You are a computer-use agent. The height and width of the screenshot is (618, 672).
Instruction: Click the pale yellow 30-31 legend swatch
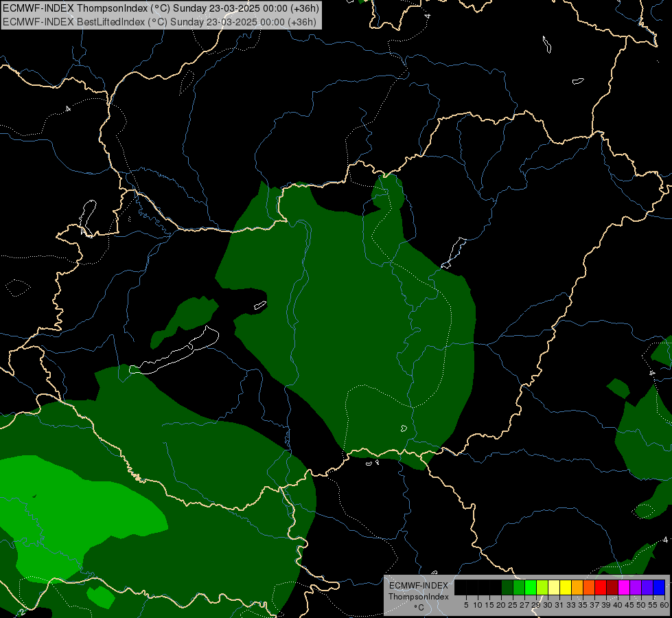point(554,587)
